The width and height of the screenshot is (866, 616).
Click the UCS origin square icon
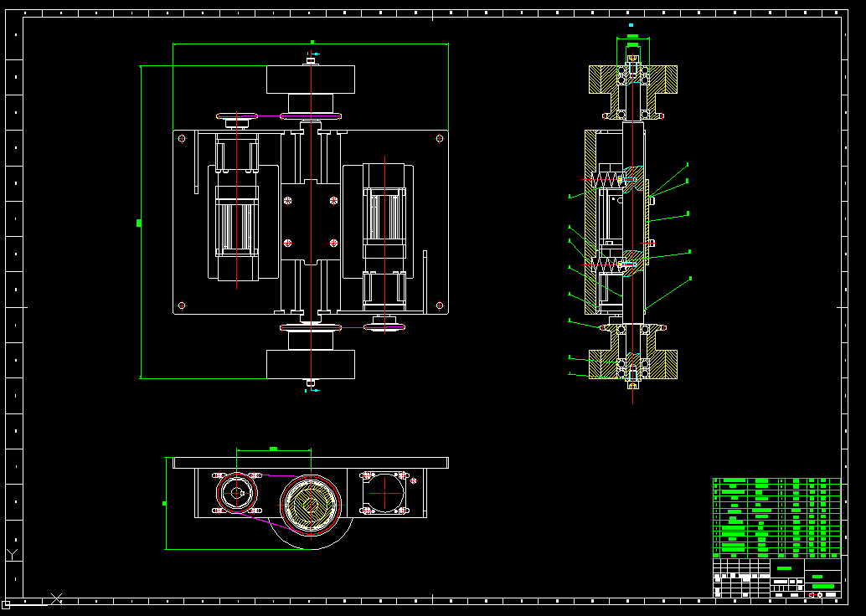(6, 605)
